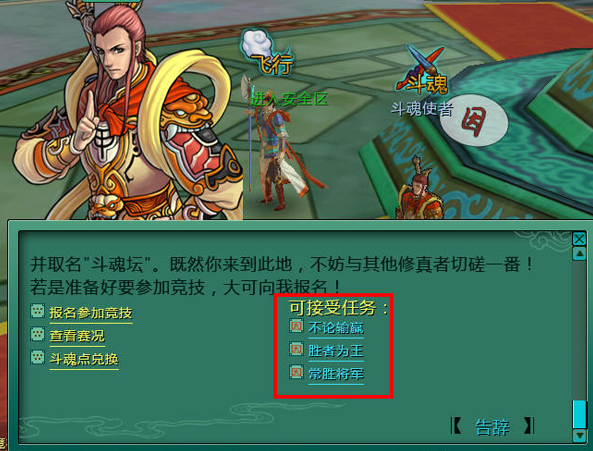Click the dialog icon beside 查看赛况
Screen dimensions: 593x451
[x=37, y=334]
